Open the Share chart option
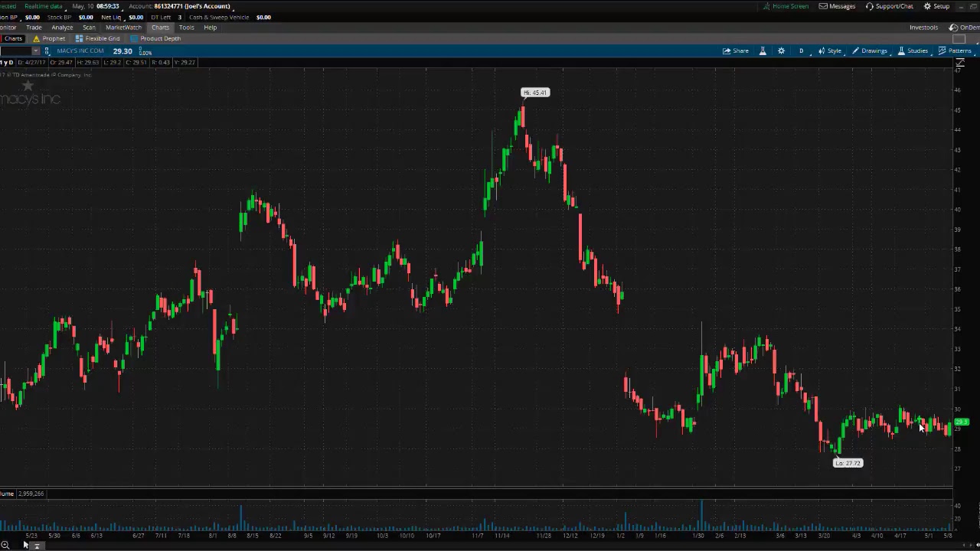This screenshot has width=980, height=551. (x=736, y=51)
